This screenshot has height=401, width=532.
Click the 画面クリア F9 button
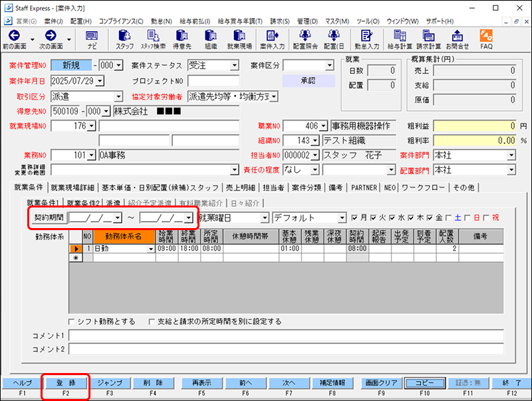pyautogui.click(x=381, y=383)
